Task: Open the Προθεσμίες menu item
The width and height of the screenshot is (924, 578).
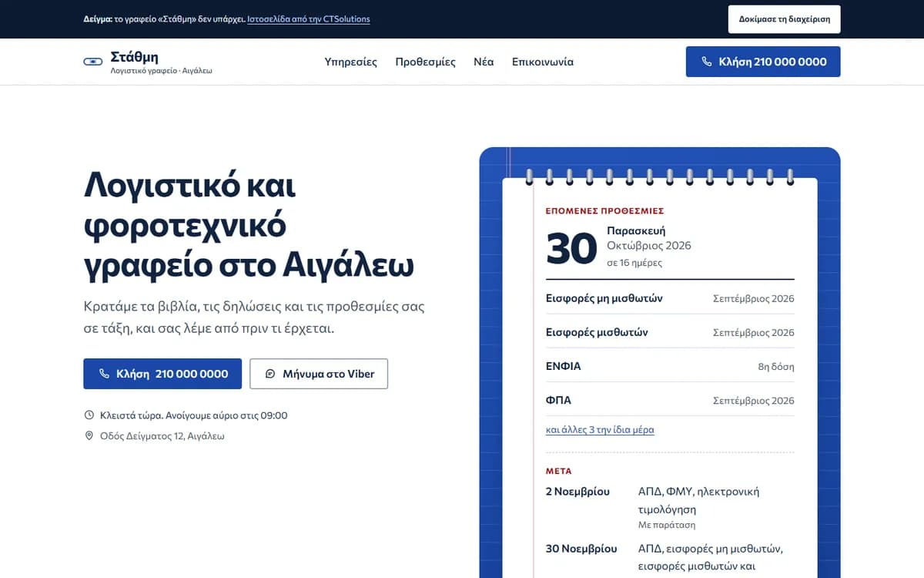Action: point(426,62)
